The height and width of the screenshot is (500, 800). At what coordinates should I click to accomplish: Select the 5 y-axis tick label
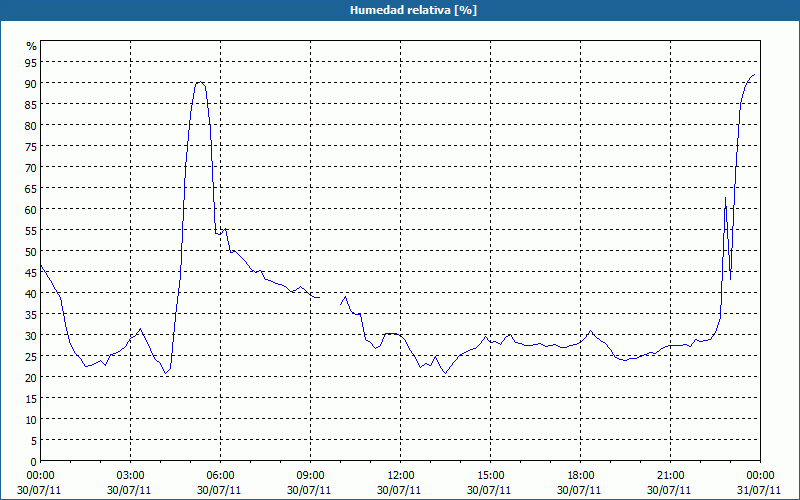[34, 440]
